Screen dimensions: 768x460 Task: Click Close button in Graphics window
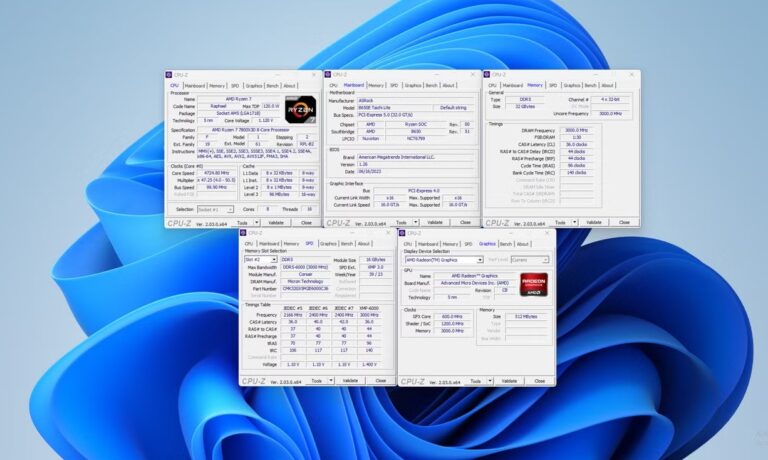(540, 381)
